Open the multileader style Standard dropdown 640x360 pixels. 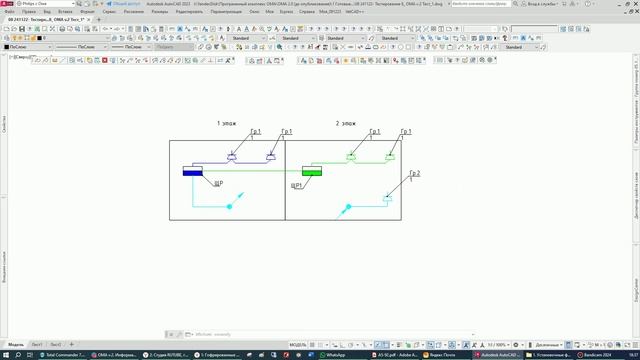click(412, 38)
